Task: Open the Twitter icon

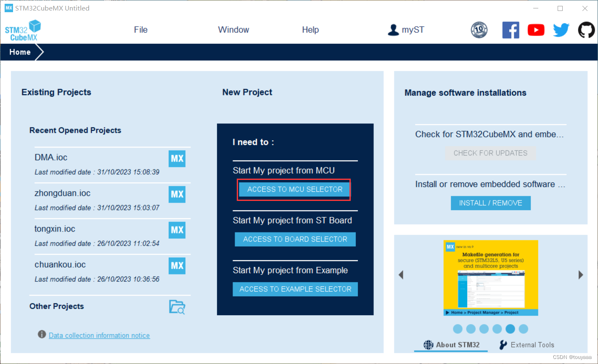Action: pyautogui.click(x=561, y=30)
